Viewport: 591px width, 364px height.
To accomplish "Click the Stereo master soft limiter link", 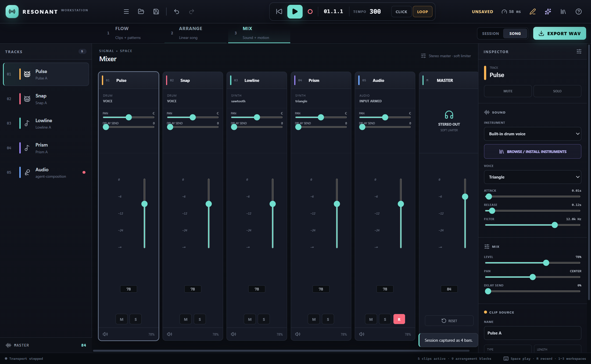I will [x=446, y=56].
